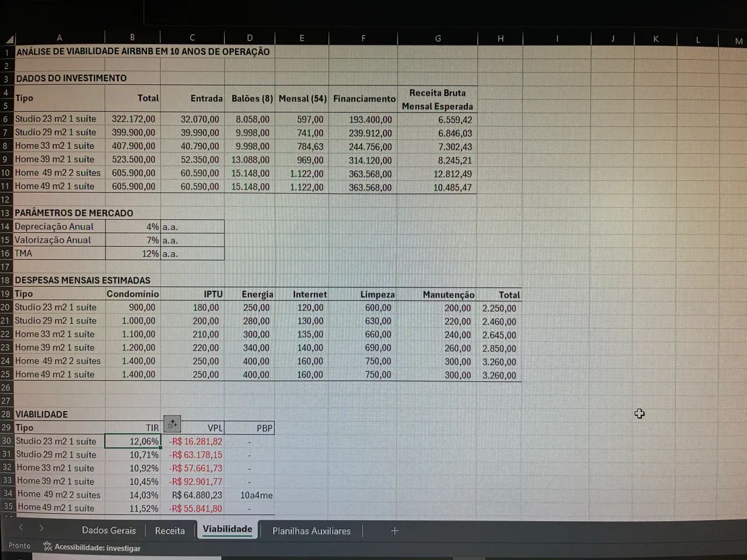Click the PBP value 10a4me
747x560 pixels.
point(256,495)
